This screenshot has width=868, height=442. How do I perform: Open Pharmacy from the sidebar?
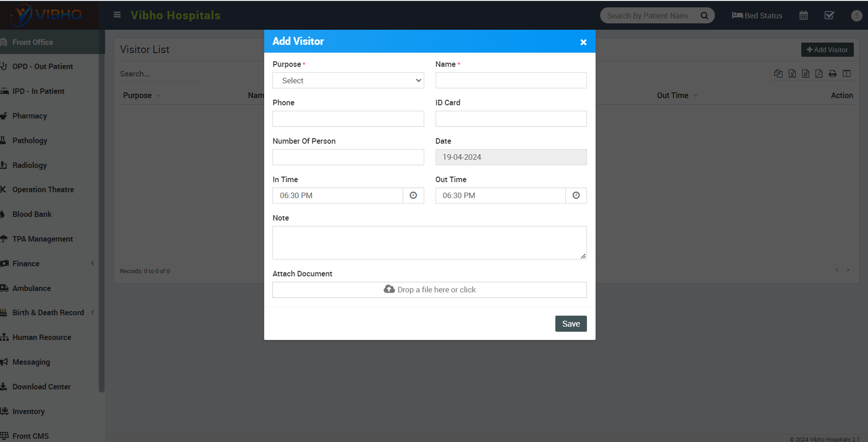pos(30,116)
